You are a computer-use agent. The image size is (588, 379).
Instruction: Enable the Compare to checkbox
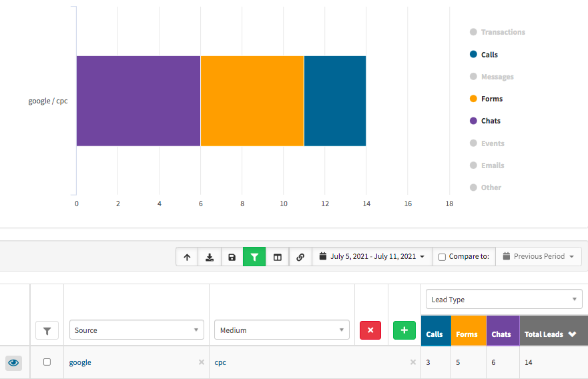pos(442,257)
